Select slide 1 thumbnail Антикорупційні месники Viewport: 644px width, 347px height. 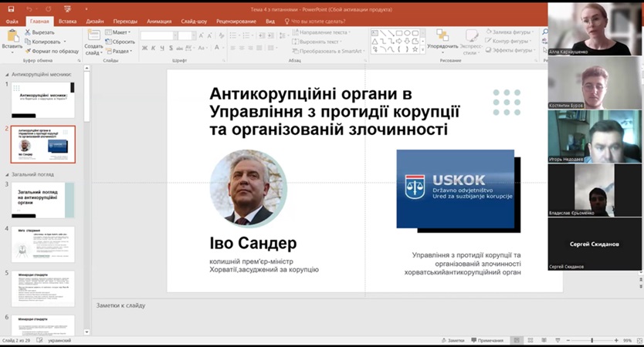pyautogui.click(x=42, y=99)
